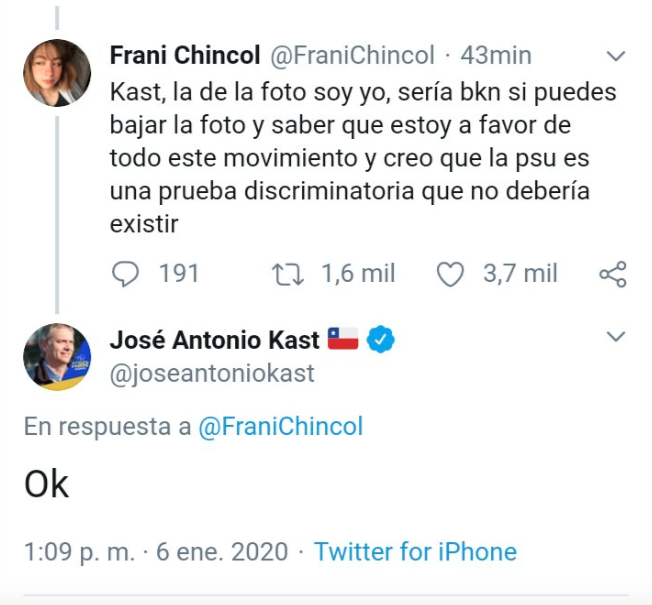This screenshot has height=605, width=652.
Task: Click the Chile flag emoji
Action: (343, 339)
